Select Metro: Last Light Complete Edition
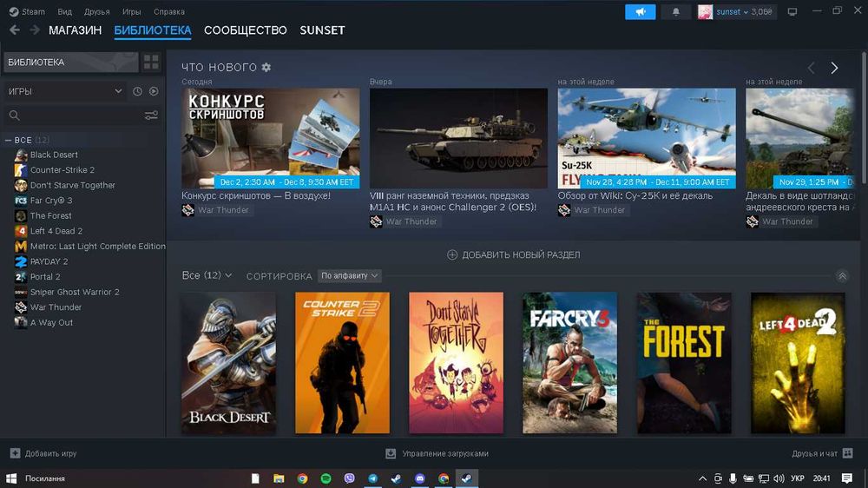Viewport: 868px width, 488px height. tap(97, 246)
